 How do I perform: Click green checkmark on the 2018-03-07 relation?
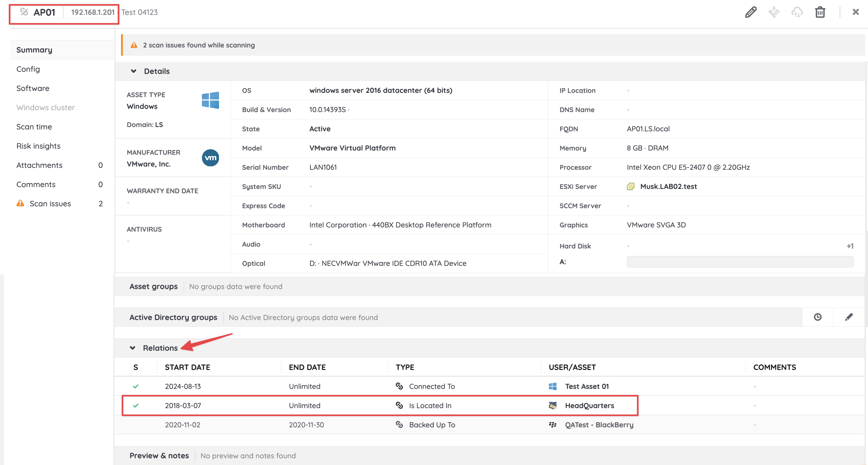point(135,405)
